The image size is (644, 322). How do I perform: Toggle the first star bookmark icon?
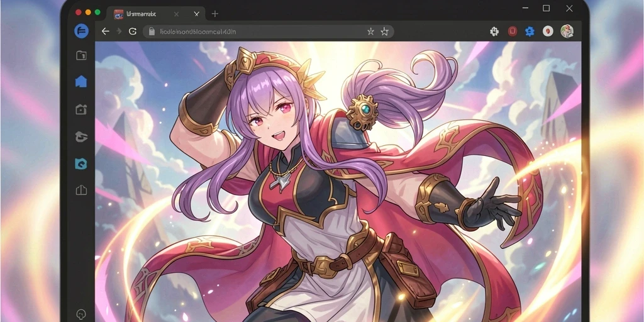coord(370,31)
